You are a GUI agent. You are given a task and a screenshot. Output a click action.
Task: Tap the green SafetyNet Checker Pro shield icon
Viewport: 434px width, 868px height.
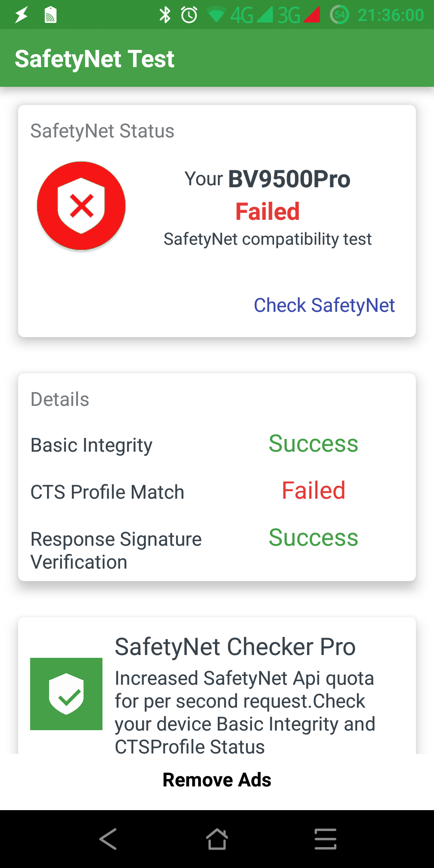tap(66, 694)
